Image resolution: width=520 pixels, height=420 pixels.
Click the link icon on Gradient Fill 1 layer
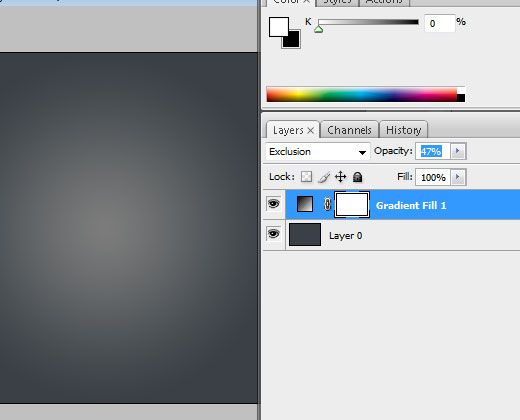click(327, 204)
